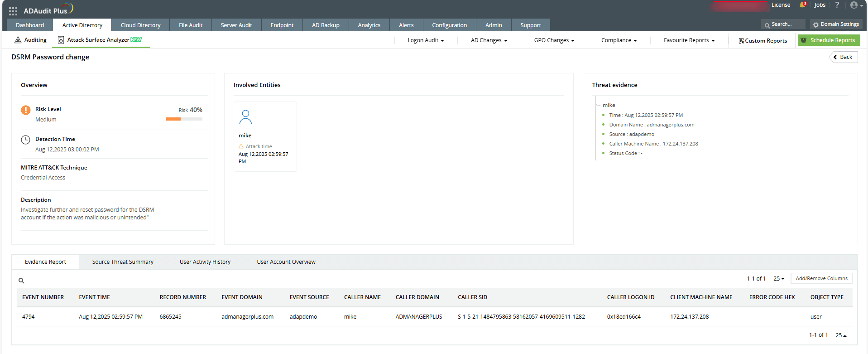Click the CLIENT MACHINE NAME column header

(701, 297)
